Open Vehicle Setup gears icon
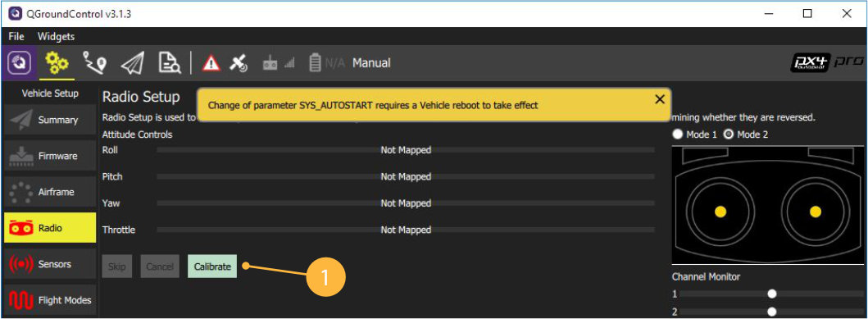Screen dimensions: 868x319 pos(57,63)
